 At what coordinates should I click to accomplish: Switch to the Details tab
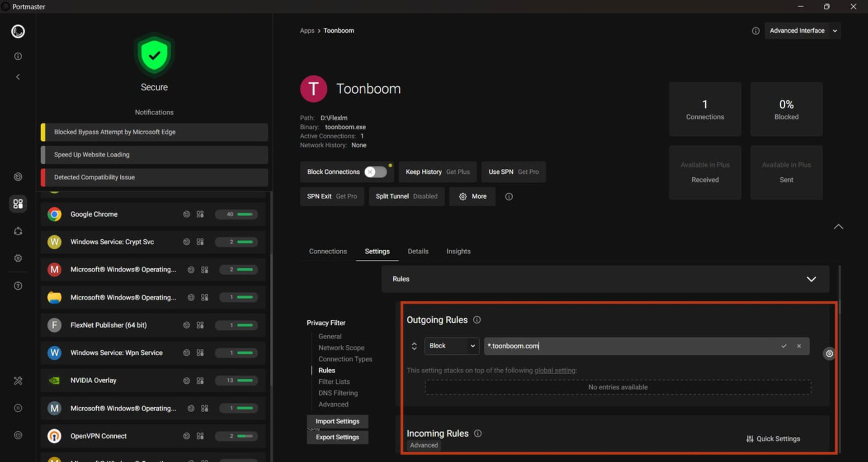click(x=418, y=252)
